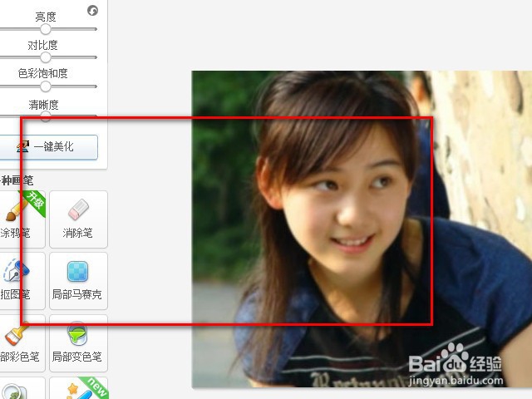
Task: Click the 亮度 label
Action: 46,17
